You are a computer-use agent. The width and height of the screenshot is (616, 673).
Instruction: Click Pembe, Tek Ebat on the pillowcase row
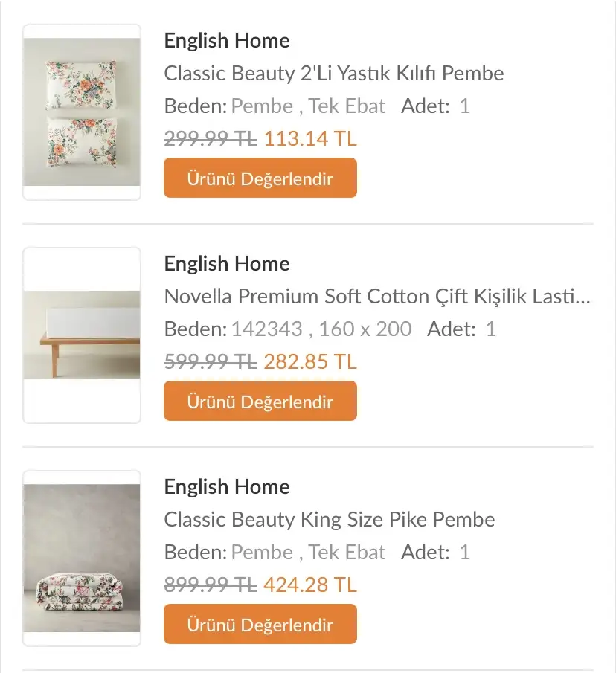click(x=308, y=106)
